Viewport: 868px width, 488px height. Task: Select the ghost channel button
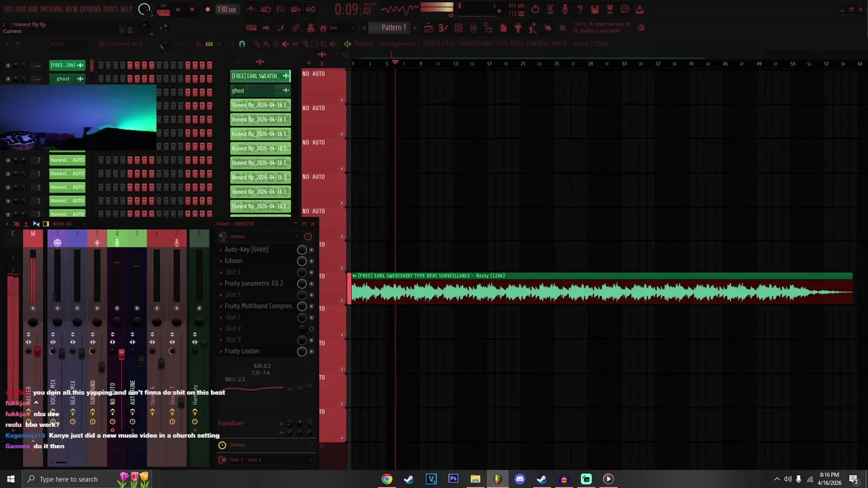pos(67,79)
